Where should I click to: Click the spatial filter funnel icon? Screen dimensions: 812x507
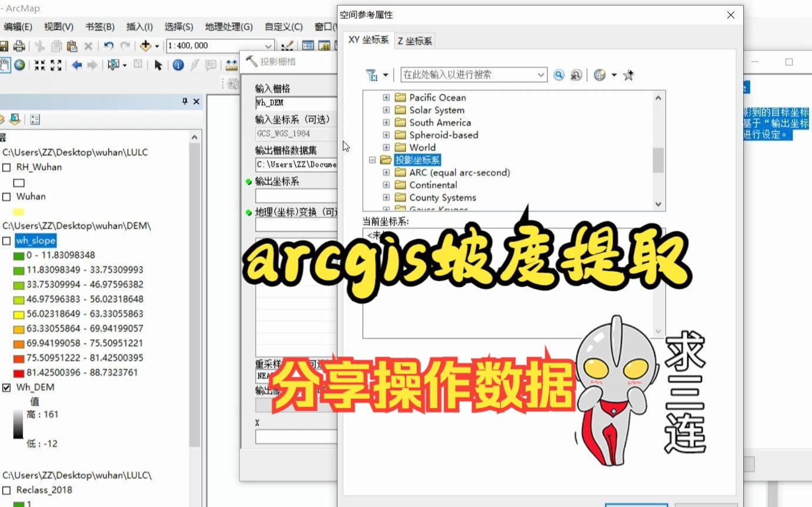click(371, 75)
